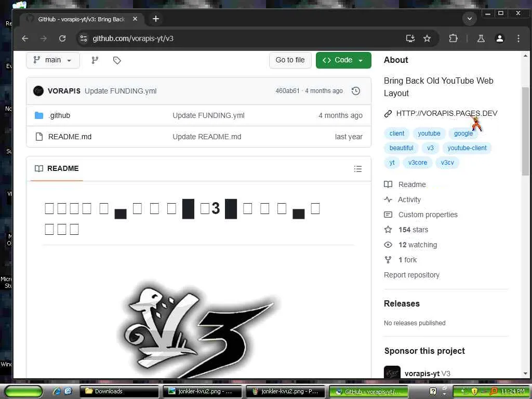
Task: Open the Downloads taskbar window
Action: 119,392
